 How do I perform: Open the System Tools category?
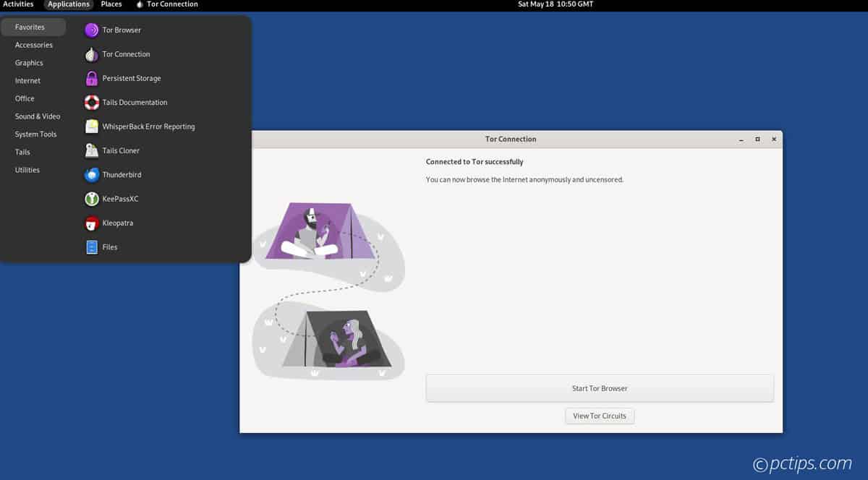tap(35, 134)
